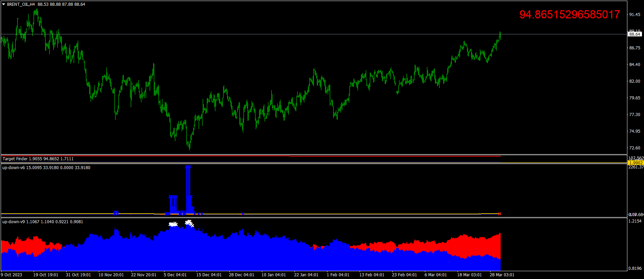Click the 22 Nov 20:01 time label
The height and width of the screenshot is (279, 644).
point(144,275)
